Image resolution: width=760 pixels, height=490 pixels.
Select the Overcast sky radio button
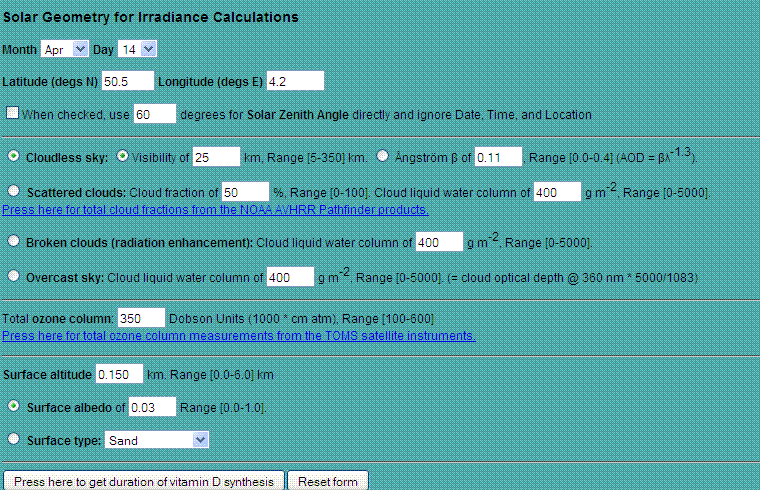[13, 277]
